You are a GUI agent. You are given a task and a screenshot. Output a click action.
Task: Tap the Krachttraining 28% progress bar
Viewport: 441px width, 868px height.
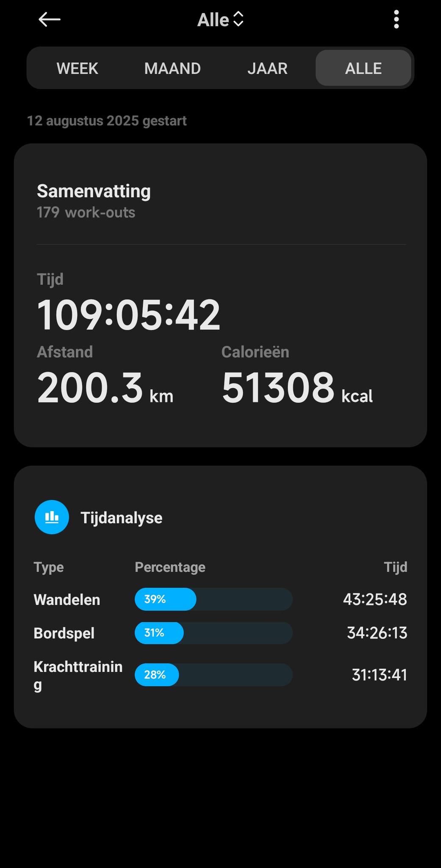point(214,675)
